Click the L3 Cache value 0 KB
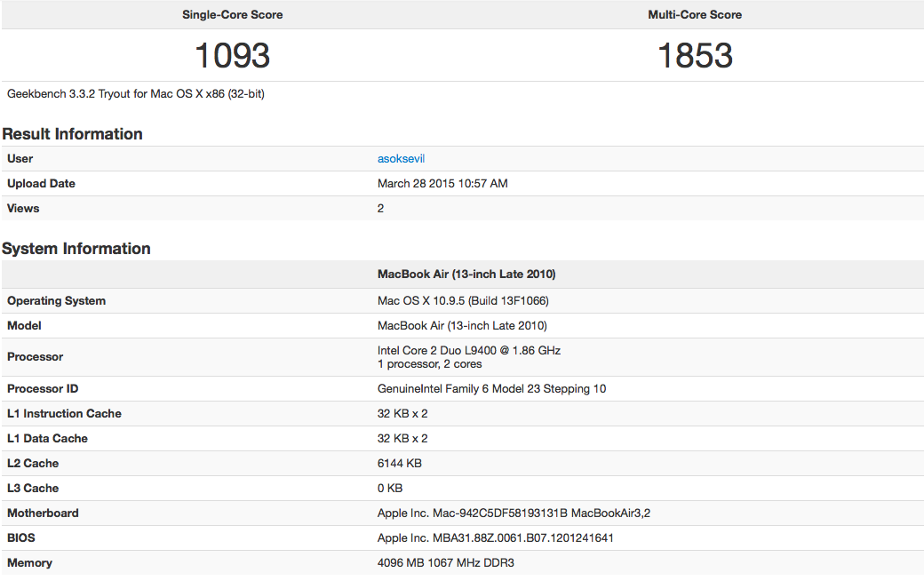Image resolution: width=924 pixels, height=581 pixels. click(390, 488)
